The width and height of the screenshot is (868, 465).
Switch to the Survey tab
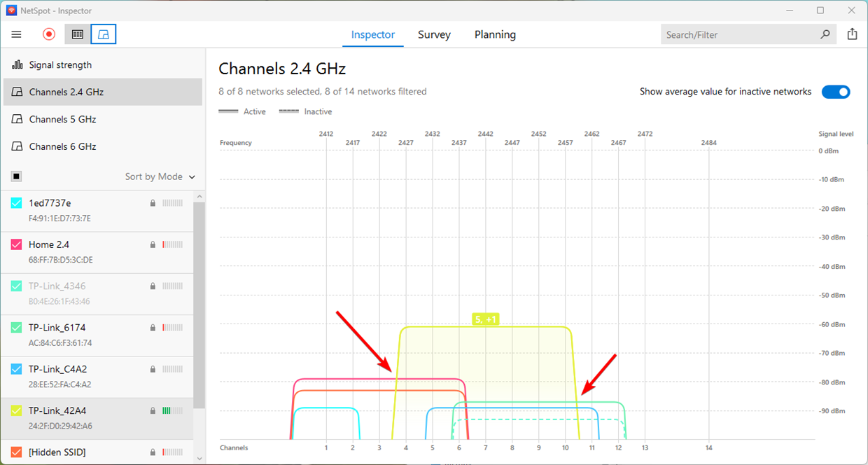[x=434, y=34]
